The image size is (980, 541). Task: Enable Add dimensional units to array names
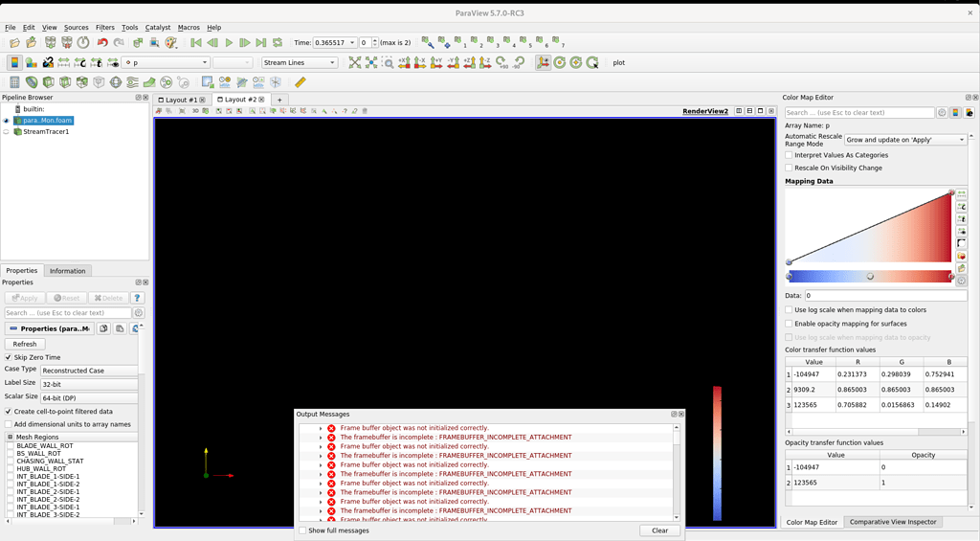[8, 424]
